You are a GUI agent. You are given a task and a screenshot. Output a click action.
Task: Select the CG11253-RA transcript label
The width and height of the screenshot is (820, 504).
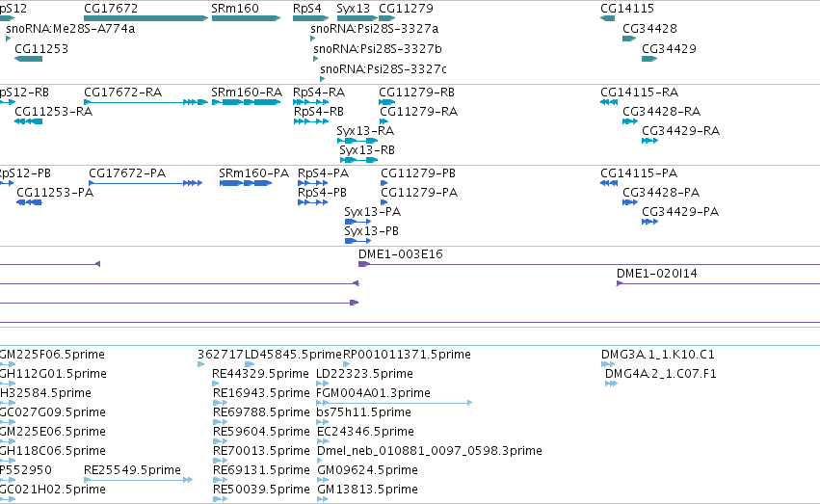(53, 112)
